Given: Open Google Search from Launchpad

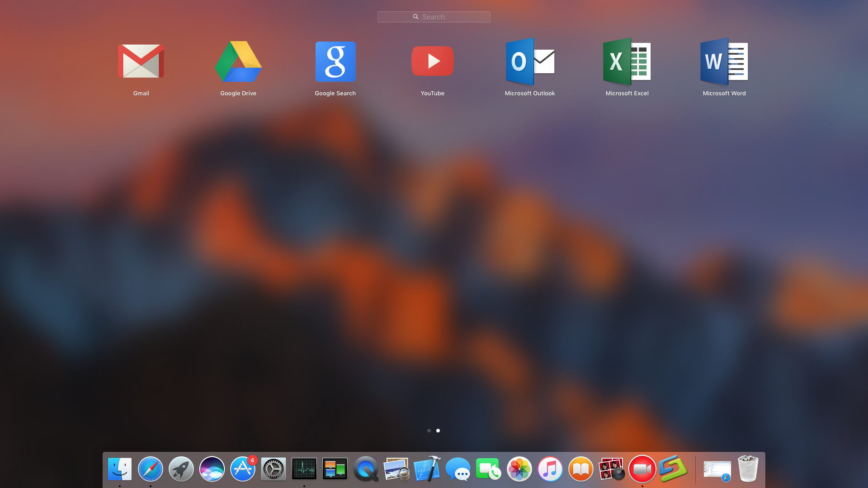Looking at the screenshot, I should point(335,61).
